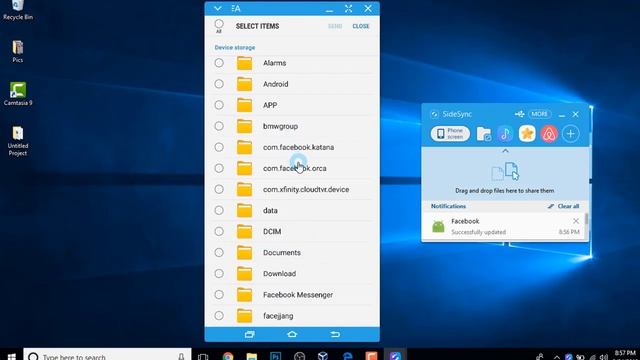Open File Explorer from the taskbar
640x360 pixels.
point(252,356)
